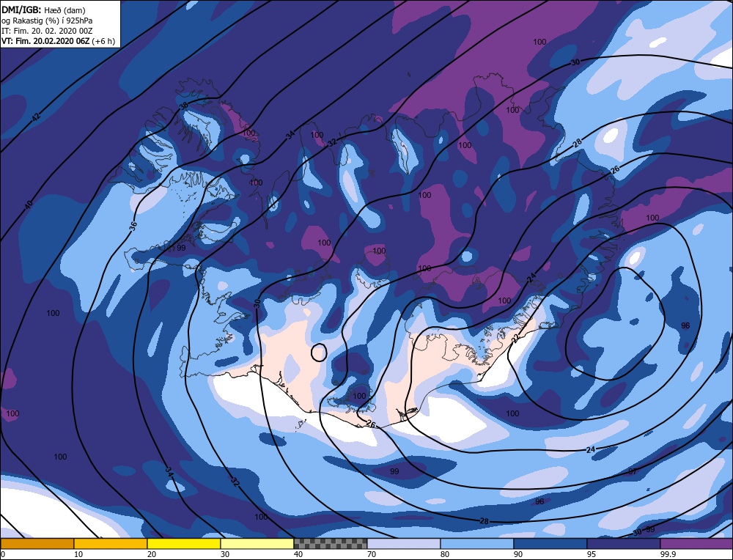The image size is (733, 560).
Task: Click the 'DMI/IGB: Hæð (dam)' title line
Action: [x=43, y=10]
